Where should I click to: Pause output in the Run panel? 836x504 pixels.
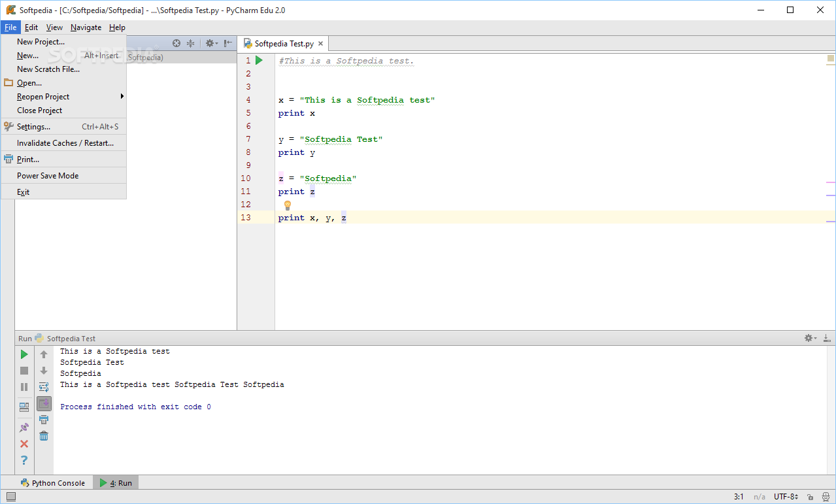point(24,387)
